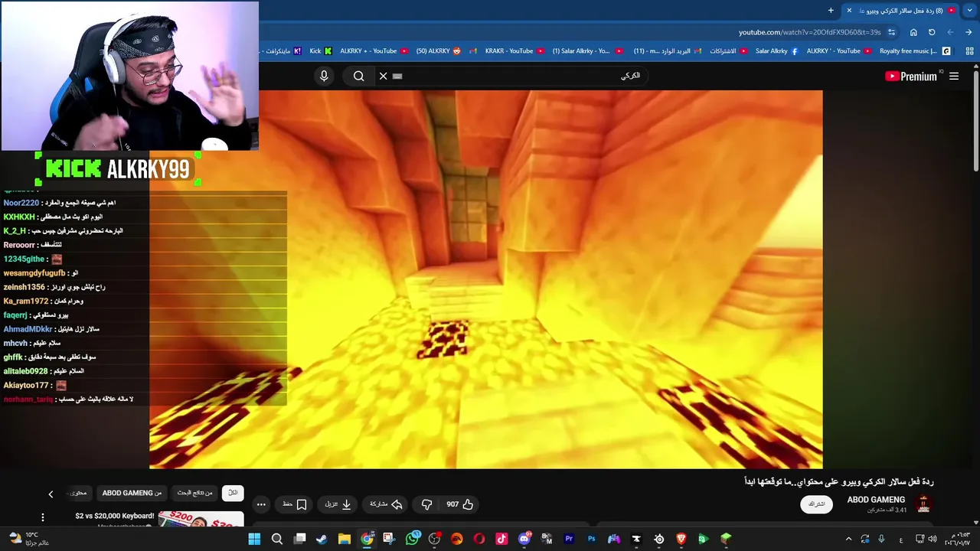Save the video with bookmark icon (حفظ)
980x551 pixels.
pyautogui.click(x=295, y=504)
